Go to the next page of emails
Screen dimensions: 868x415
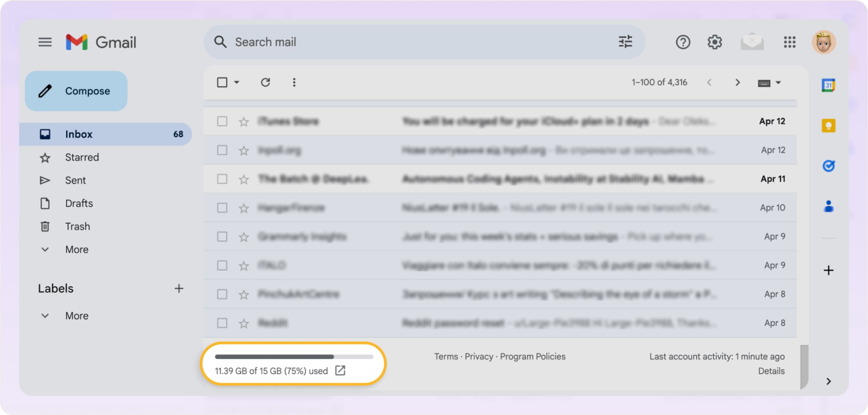coord(737,82)
